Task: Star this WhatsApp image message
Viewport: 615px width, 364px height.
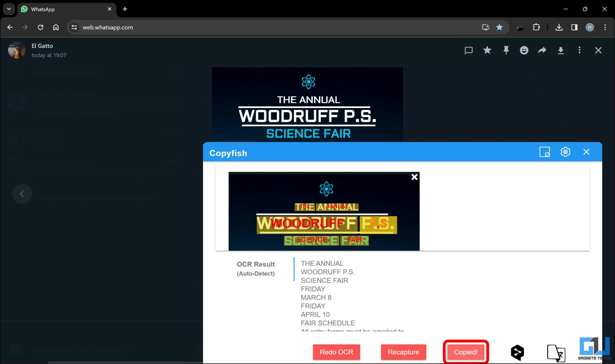Action: [x=487, y=50]
